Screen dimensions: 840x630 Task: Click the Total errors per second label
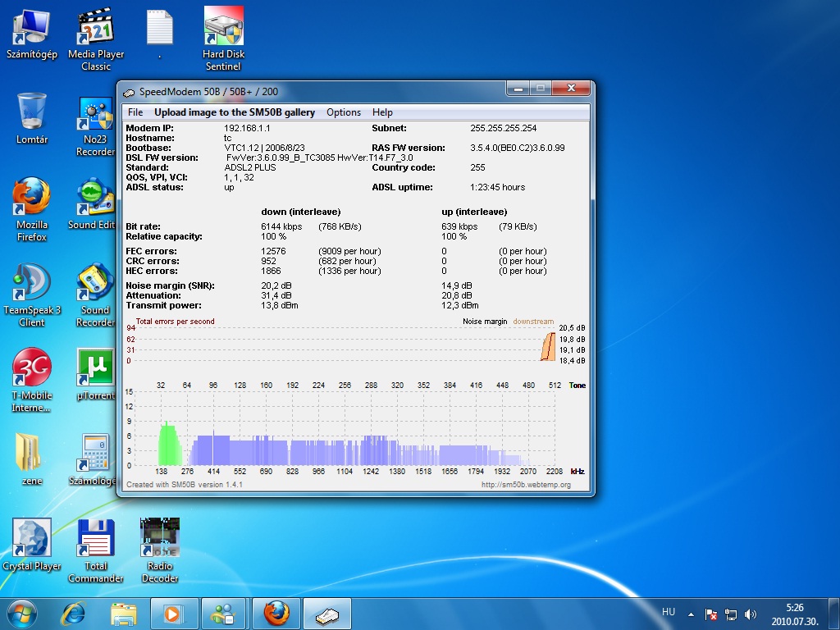176,322
